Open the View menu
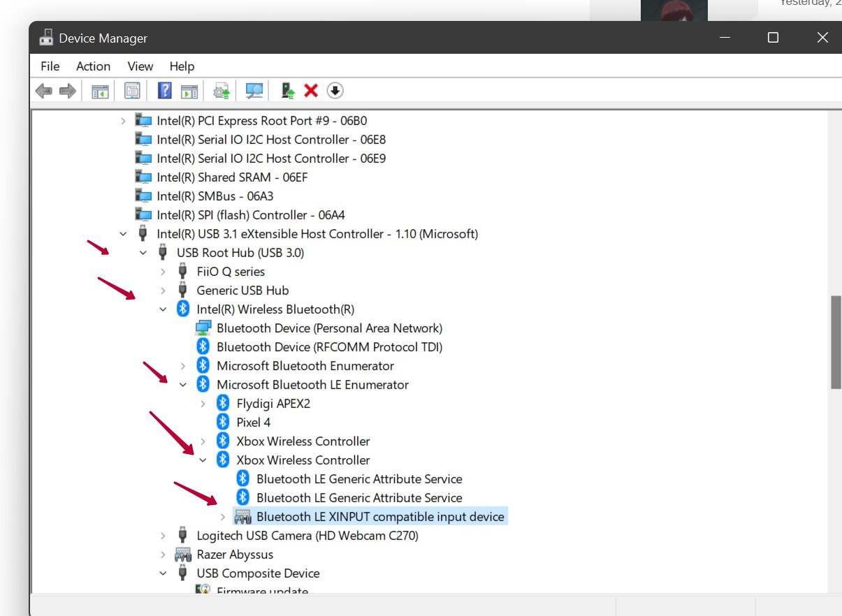 tap(140, 66)
